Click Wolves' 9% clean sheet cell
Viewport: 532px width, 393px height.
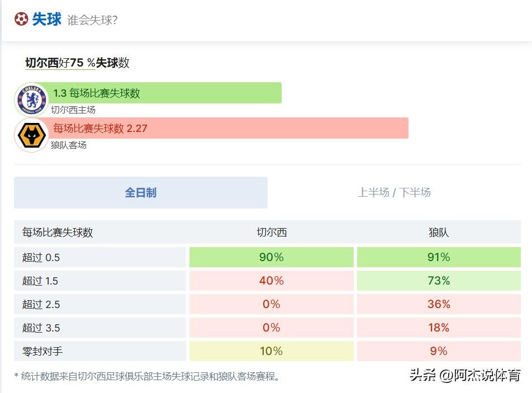pyautogui.click(x=439, y=351)
